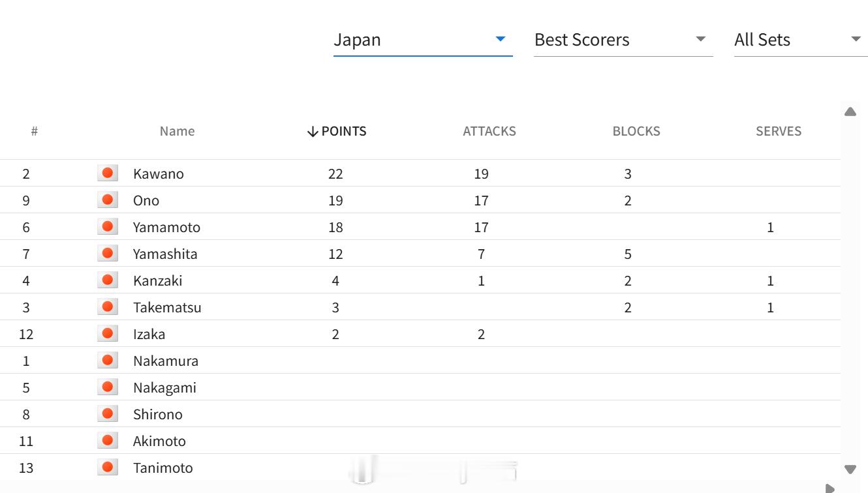Click the flag icon next to Ono
Image resolution: width=868 pixels, height=493 pixels.
108,200
